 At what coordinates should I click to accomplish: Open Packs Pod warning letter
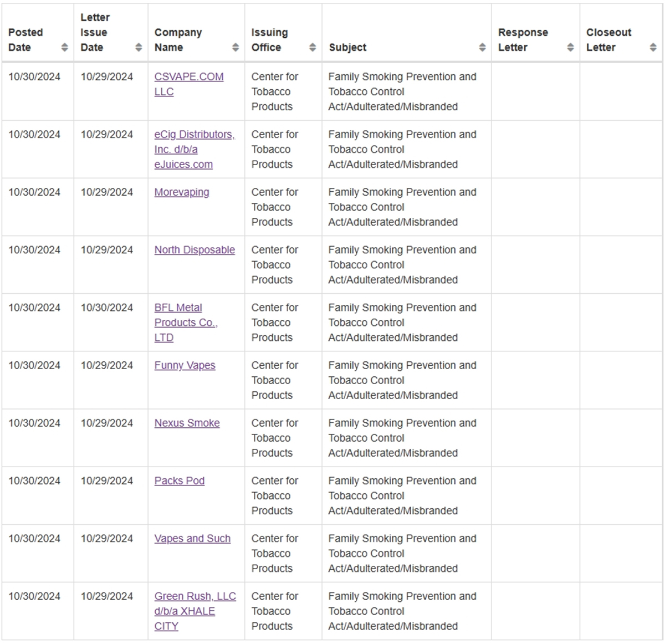pos(179,481)
